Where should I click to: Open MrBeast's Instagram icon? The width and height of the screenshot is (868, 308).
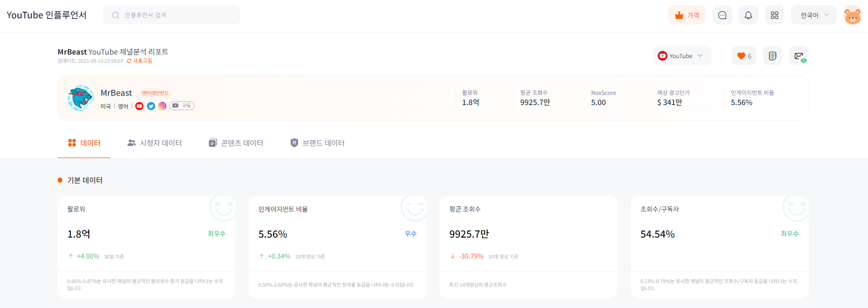tap(162, 106)
